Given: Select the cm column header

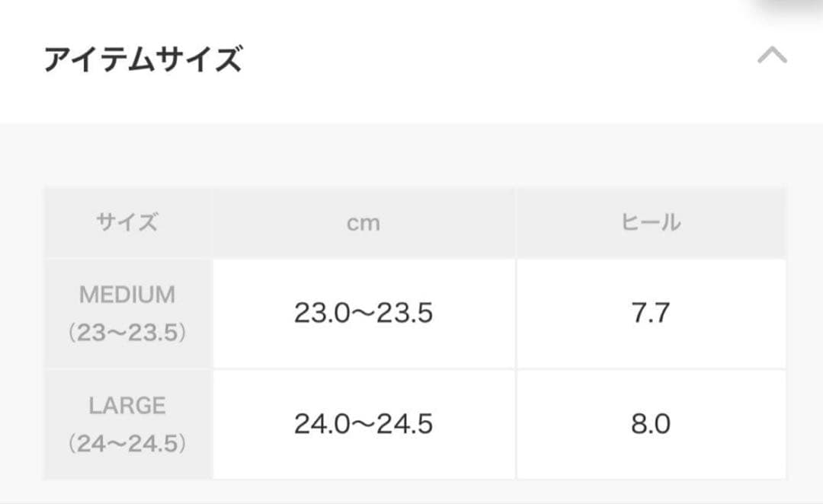Looking at the screenshot, I should 364,222.
